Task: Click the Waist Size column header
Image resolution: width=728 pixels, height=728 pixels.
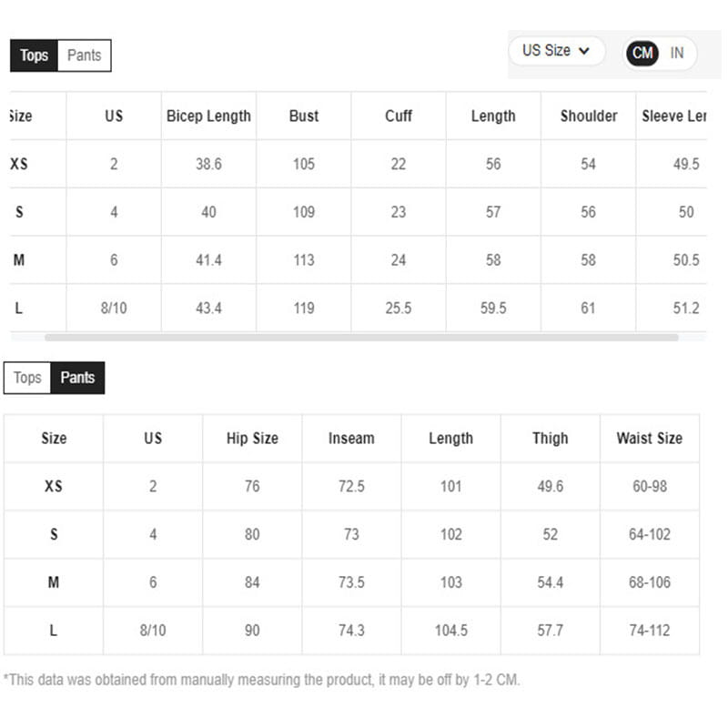Action: 649,438
